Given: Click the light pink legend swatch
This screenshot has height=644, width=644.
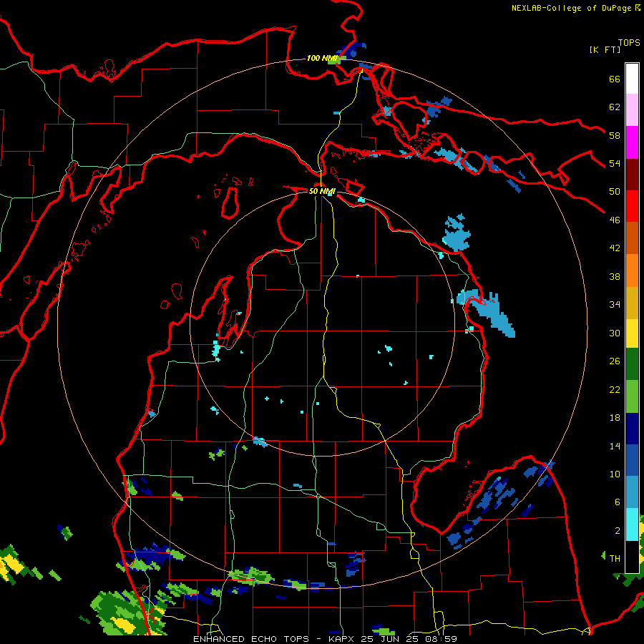Looking at the screenshot, I should [632, 110].
